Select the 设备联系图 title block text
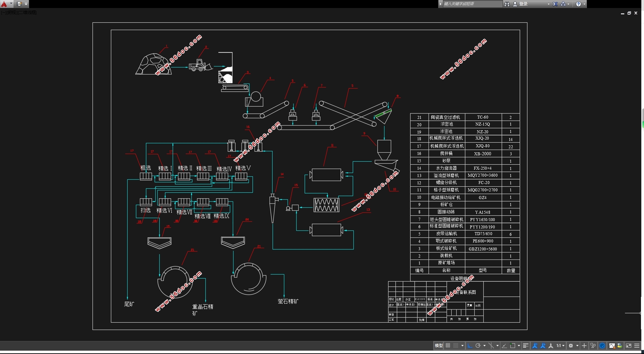 point(466,292)
